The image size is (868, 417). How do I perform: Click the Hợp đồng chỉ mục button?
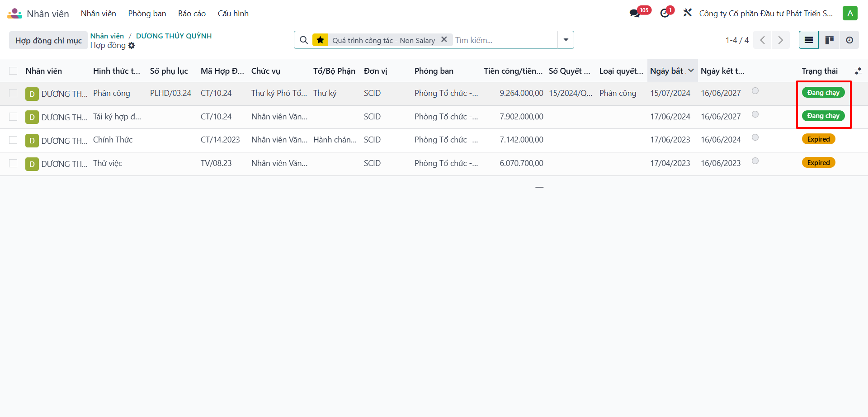coord(48,41)
